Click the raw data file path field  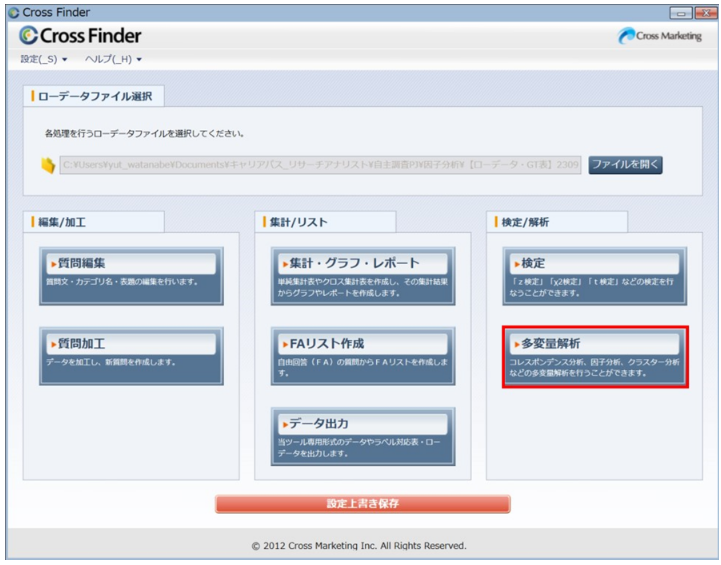pyautogui.click(x=320, y=165)
